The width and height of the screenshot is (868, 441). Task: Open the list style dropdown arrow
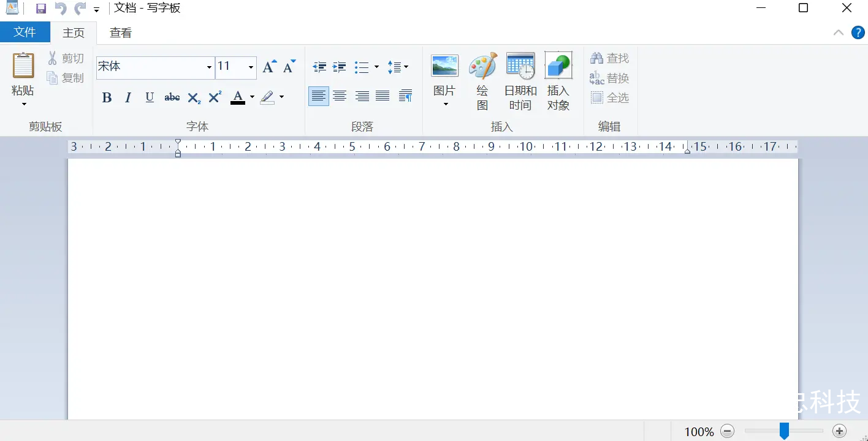click(376, 67)
